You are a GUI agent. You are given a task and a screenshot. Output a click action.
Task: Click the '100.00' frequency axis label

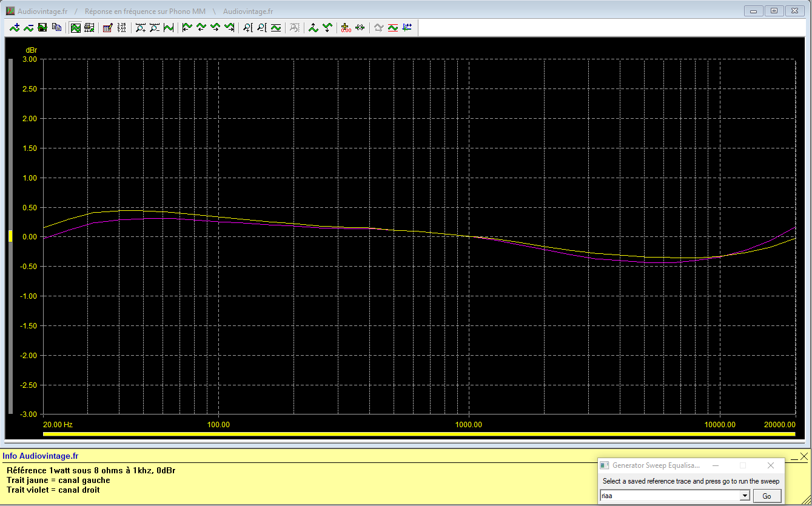[x=218, y=425]
